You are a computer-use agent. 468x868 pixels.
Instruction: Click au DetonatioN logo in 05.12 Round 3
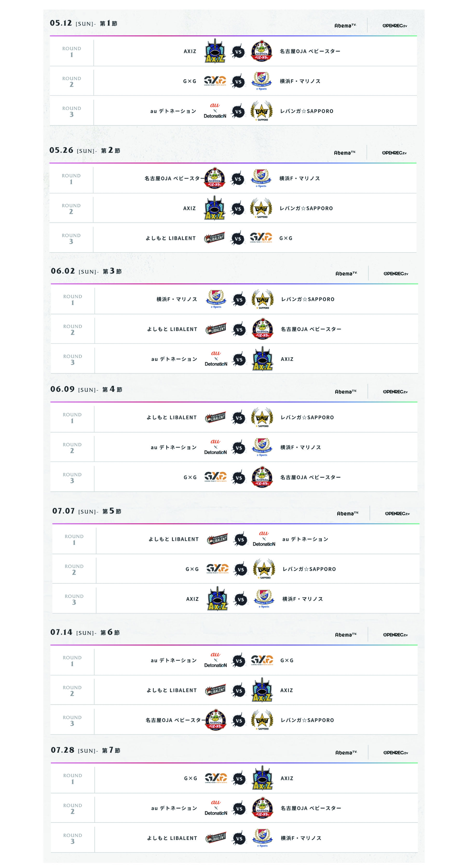tap(215, 111)
